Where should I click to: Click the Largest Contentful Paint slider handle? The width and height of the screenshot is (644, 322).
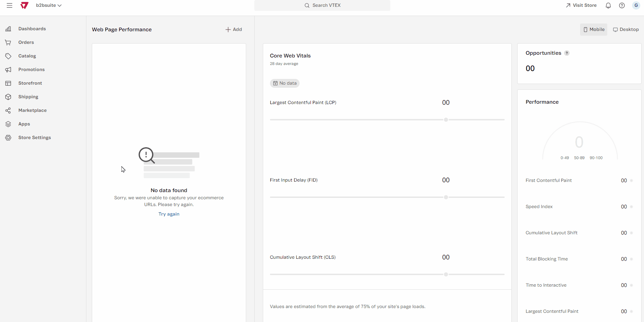pyautogui.click(x=446, y=120)
